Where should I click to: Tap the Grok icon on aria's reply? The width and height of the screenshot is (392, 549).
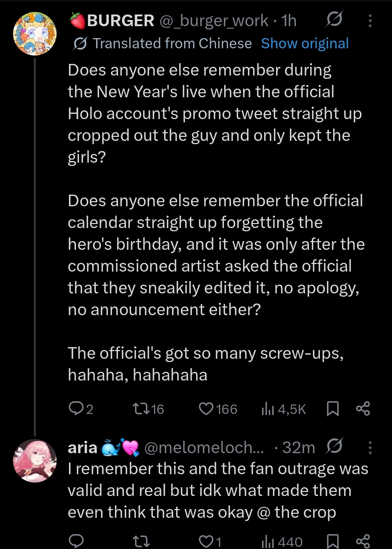click(x=334, y=446)
